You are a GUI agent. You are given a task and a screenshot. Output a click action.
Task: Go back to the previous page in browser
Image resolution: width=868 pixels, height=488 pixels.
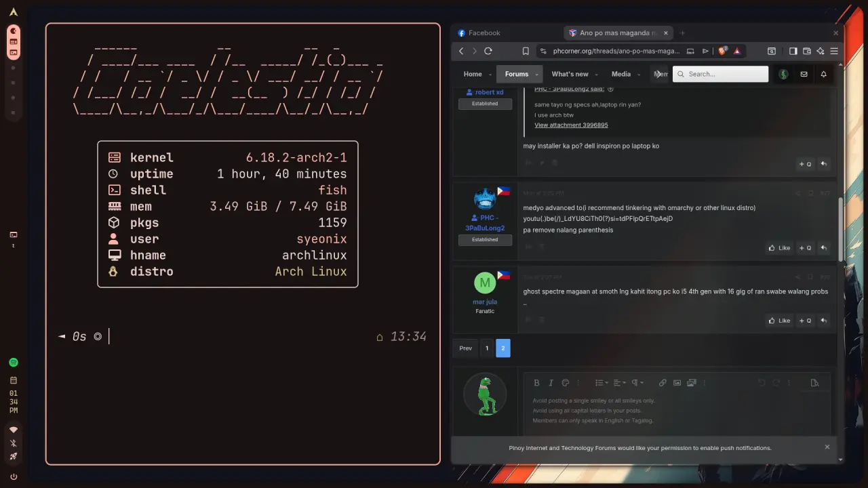[461, 51]
